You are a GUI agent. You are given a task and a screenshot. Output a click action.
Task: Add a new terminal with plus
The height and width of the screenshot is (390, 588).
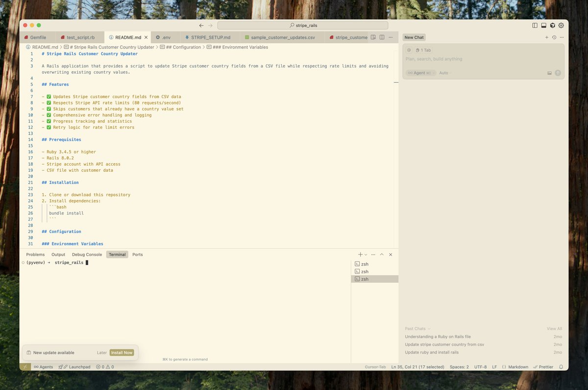coord(360,255)
